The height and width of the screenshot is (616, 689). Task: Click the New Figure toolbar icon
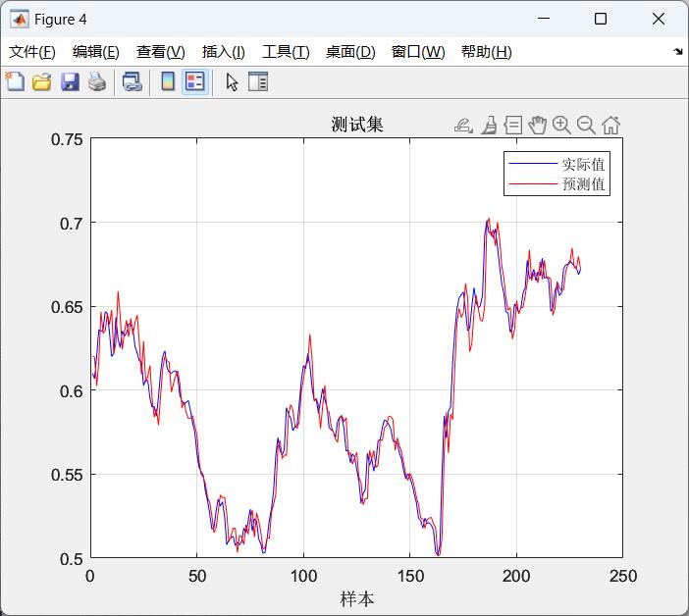[15, 82]
